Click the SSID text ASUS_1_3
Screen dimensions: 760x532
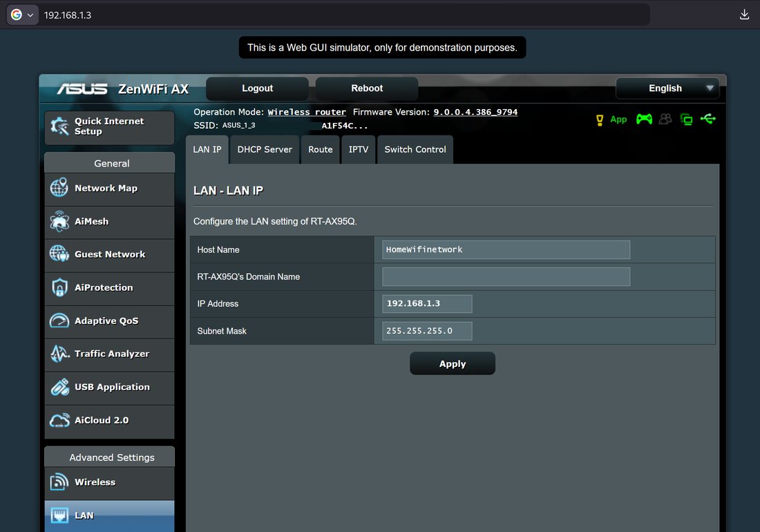point(238,126)
